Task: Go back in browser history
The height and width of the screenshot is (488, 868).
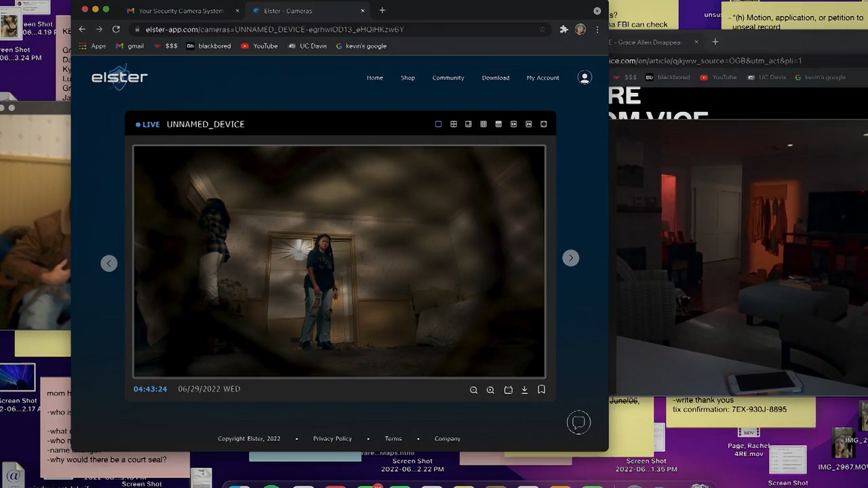Action: (x=82, y=30)
